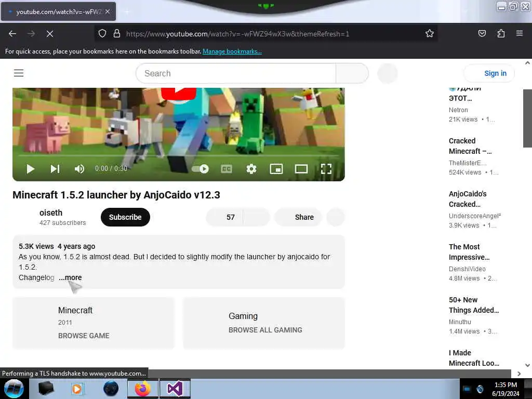Open the dark globe taskbar icon

[x=111, y=389]
